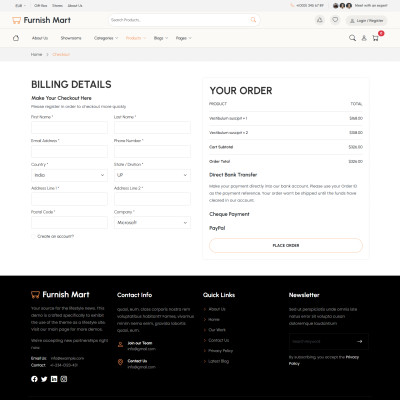Click About Us link in top bar
The width and height of the screenshot is (400, 400).
pyautogui.click(x=75, y=6)
